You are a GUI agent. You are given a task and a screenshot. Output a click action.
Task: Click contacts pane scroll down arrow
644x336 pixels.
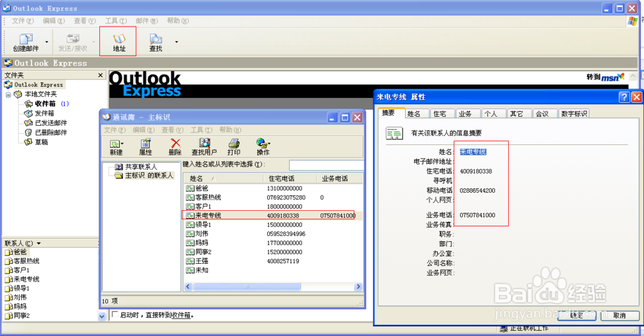tap(102, 316)
